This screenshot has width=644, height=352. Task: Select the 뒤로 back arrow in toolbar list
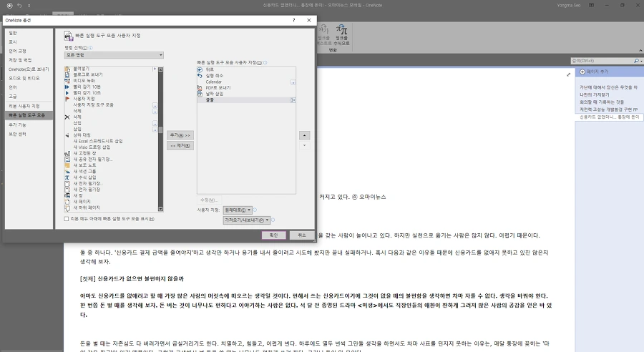coord(200,70)
